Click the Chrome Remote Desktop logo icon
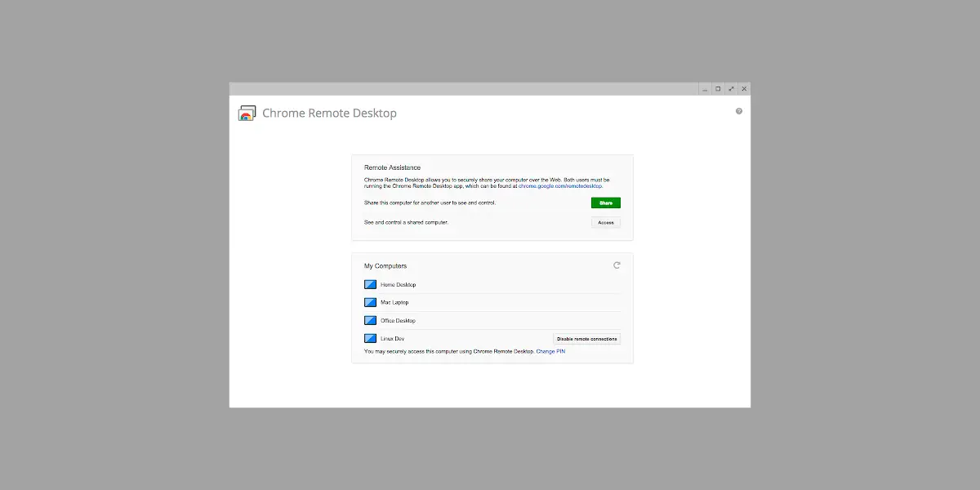980x490 pixels. [x=247, y=114]
